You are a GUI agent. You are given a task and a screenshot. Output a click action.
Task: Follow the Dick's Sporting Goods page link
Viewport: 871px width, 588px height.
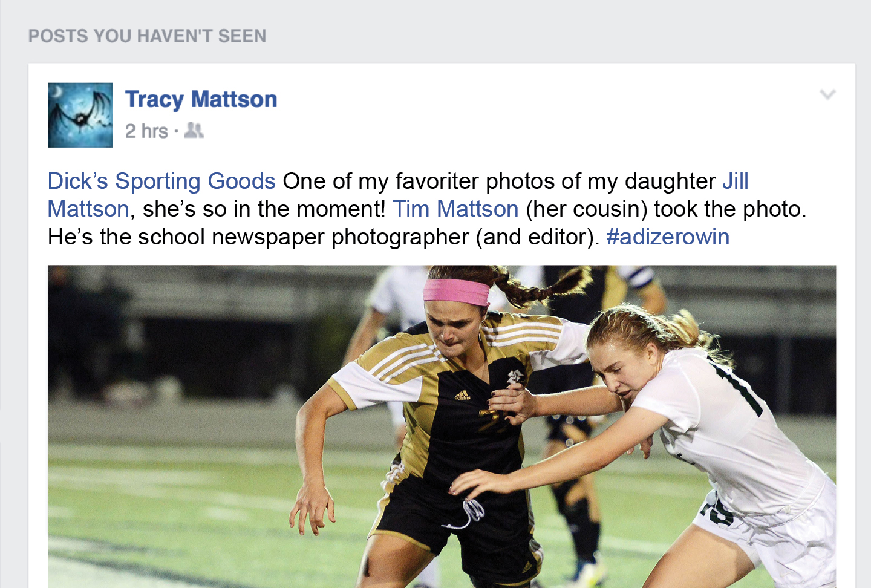pyautogui.click(x=161, y=181)
